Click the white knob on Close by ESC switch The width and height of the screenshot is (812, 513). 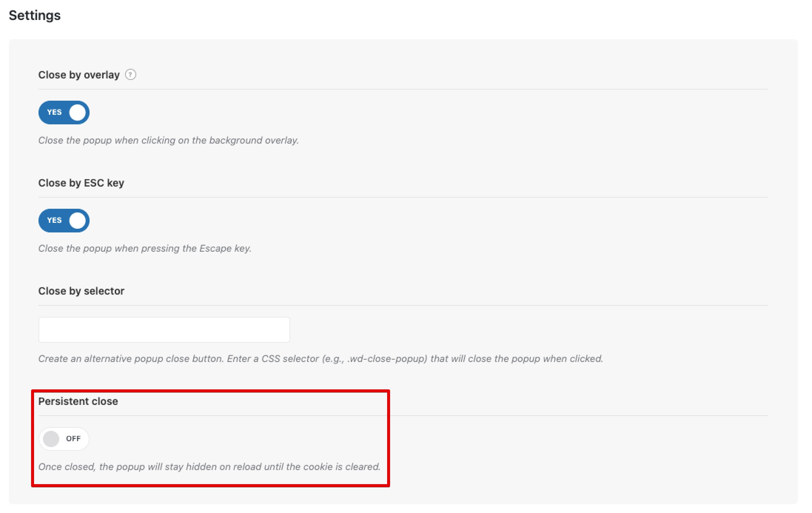click(77, 221)
